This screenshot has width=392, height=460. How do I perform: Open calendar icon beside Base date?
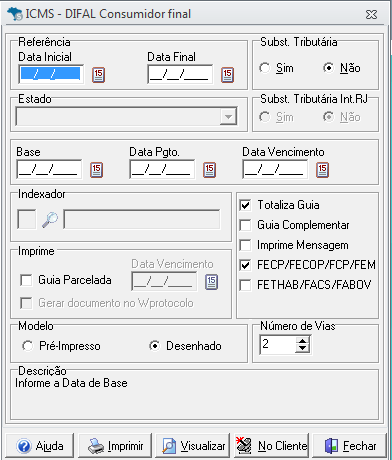pyautogui.click(x=96, y=170)
